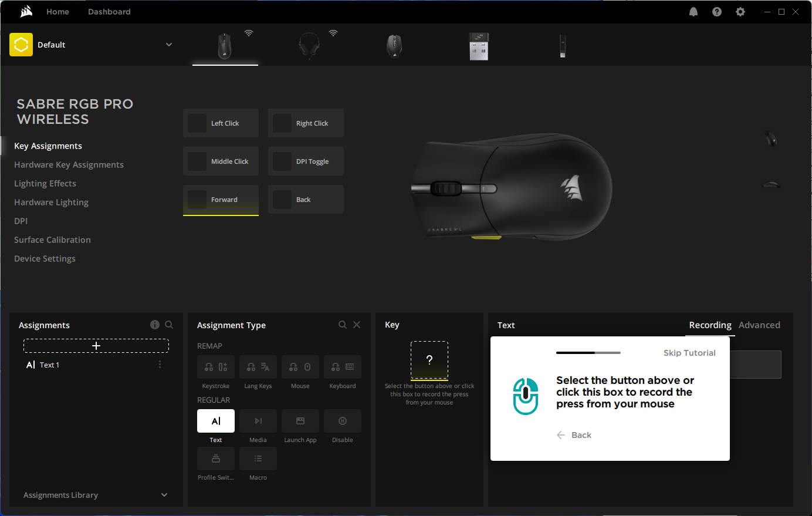The image size is (812, 516).
Task: Open Key Assignments section
Action: coord(48,146)
